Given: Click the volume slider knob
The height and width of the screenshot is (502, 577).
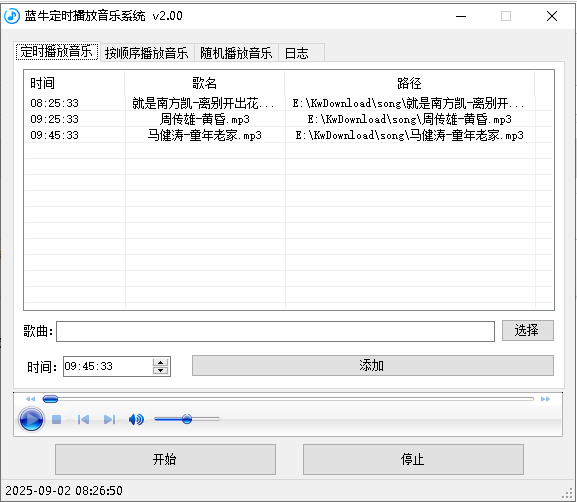Looking at the screenshot, I should [187, 419].
